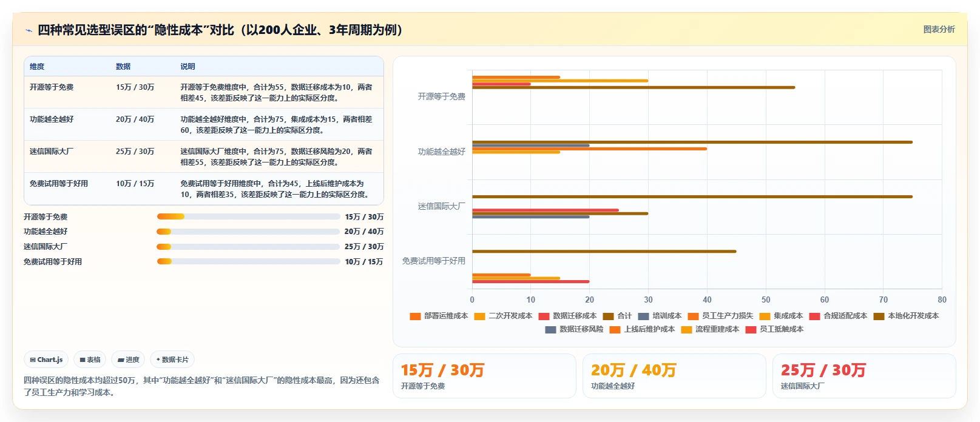Viewport: 980px width, 422px height.
Task: Toggle the 合规适配成本 legend series
Action: click(x=838, y=316)
